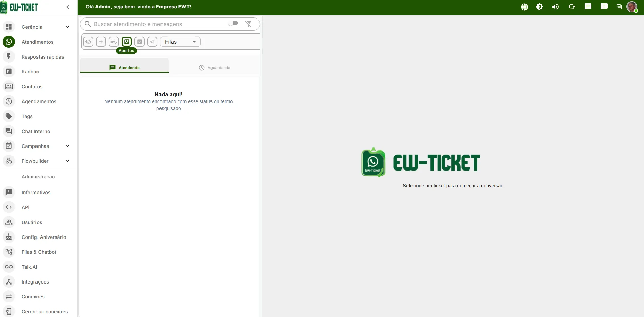Click the Agendamentos clock icon
644x317 pixels.
coord(9,101)
